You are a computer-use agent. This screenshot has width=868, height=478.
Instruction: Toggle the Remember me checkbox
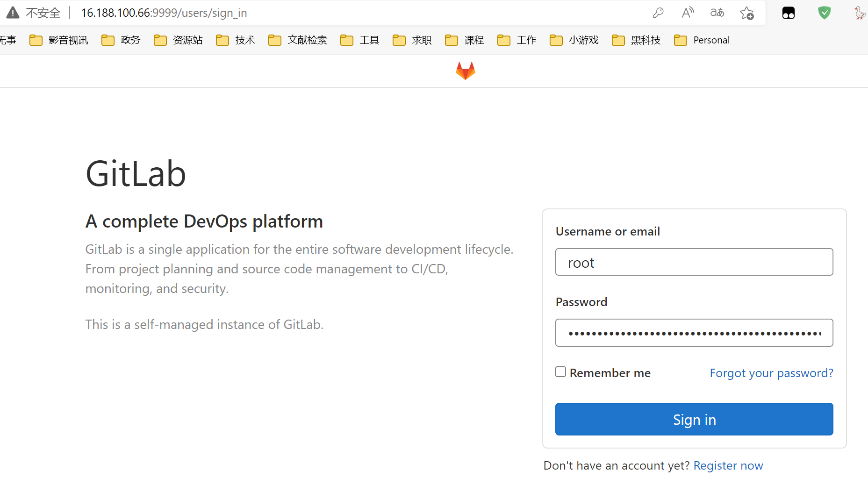pyautogui.click(x=560, y=372)
